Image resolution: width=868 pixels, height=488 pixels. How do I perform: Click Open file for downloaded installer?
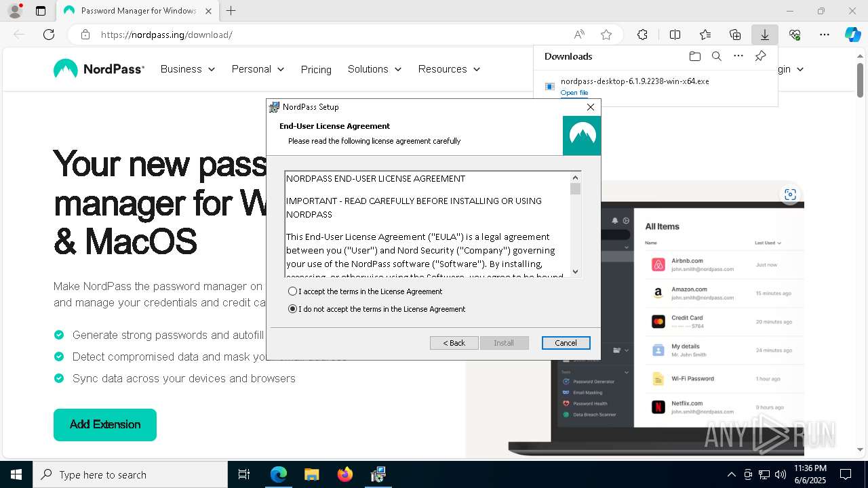[x=574, y=93]
